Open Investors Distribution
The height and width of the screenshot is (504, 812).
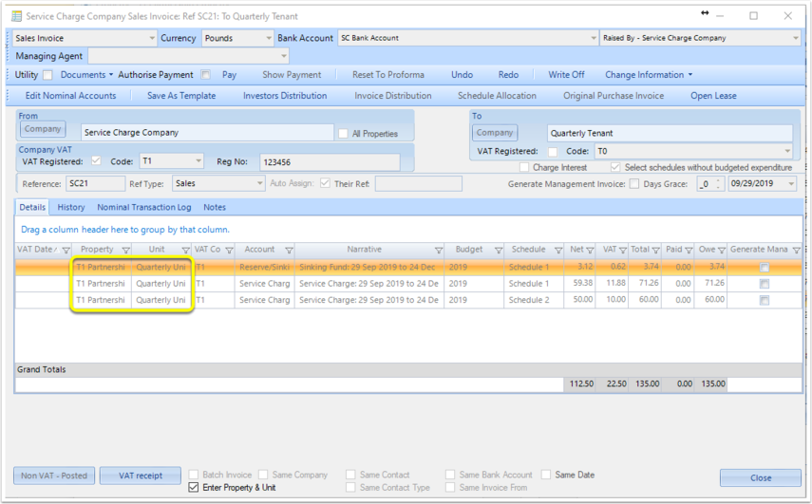point(285,96)
